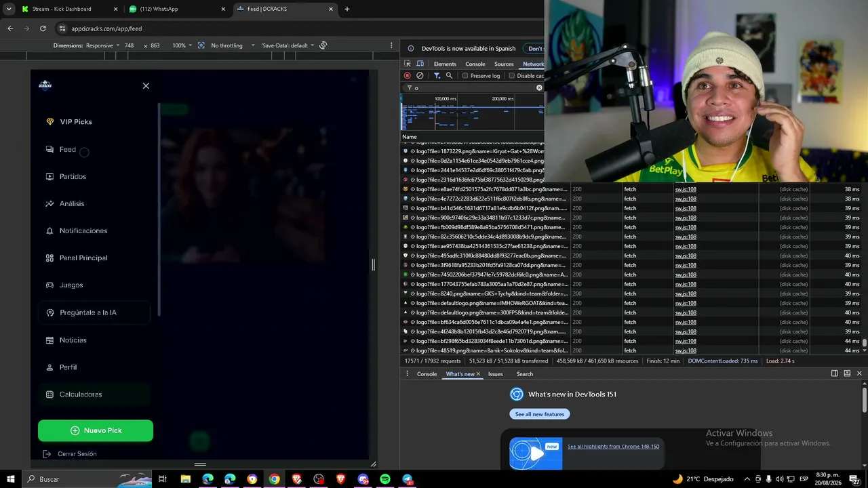Open Perfil user icon
The height and width of the screenshot is (488, 868).
pos(50,367)
